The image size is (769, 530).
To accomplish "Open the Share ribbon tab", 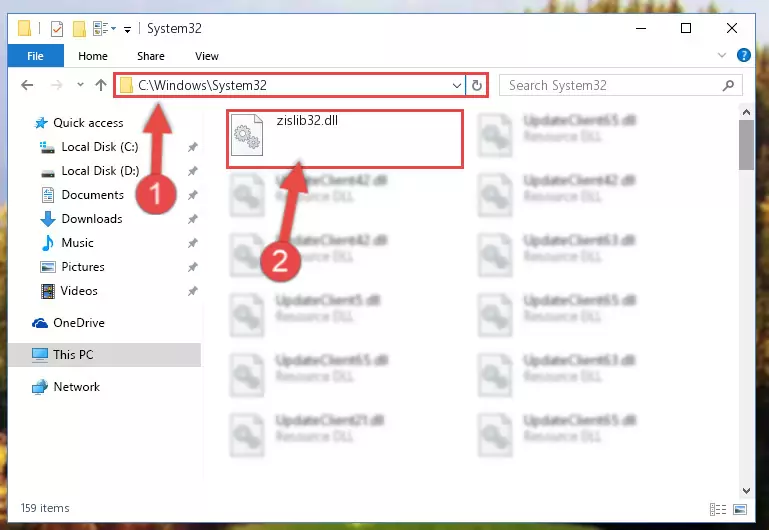I will (x=151, y=56).
